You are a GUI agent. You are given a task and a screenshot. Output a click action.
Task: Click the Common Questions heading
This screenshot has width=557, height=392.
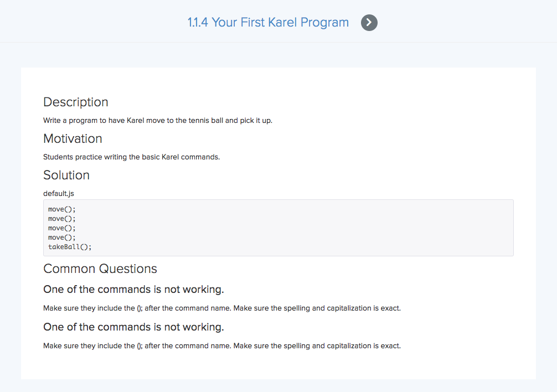point(100,269)
